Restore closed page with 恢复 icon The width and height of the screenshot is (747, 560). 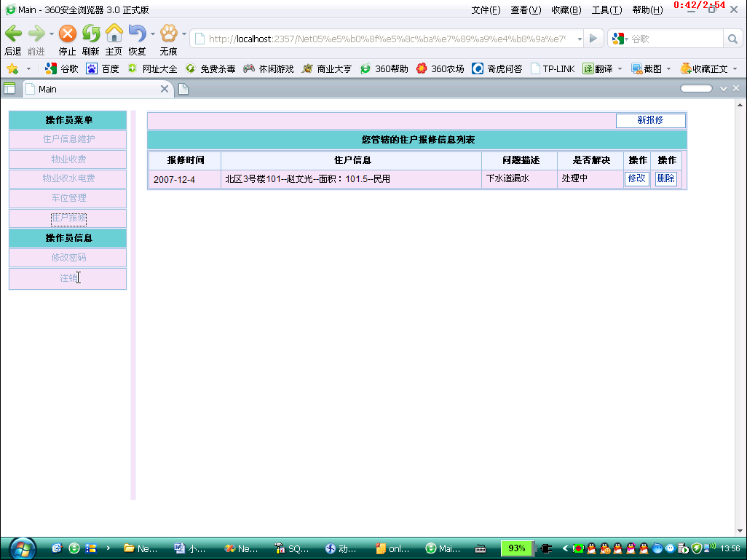[x=137, y=33]
